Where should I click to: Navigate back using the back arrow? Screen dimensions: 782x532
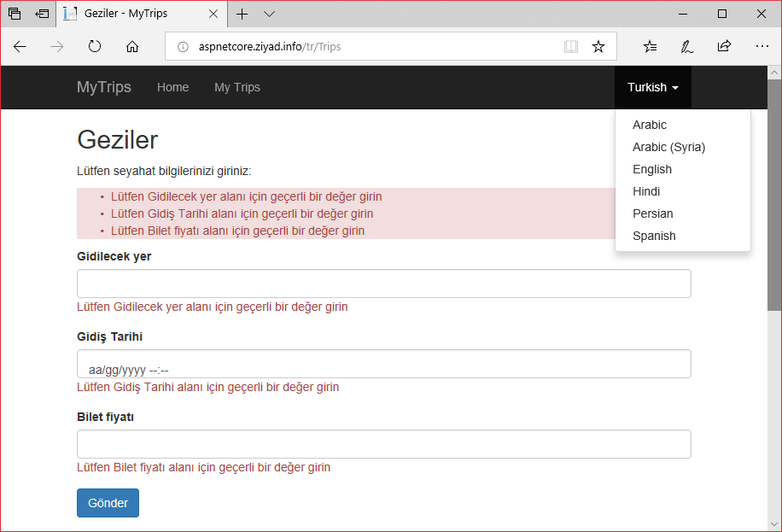click(19, 46)
